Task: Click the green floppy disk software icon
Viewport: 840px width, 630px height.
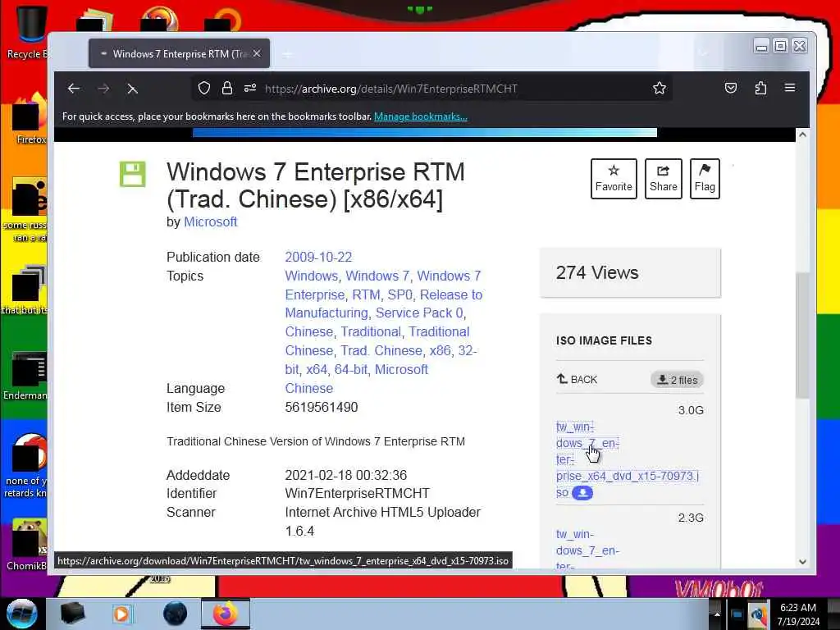Action: pyautogui.click(x=132, y=174)
